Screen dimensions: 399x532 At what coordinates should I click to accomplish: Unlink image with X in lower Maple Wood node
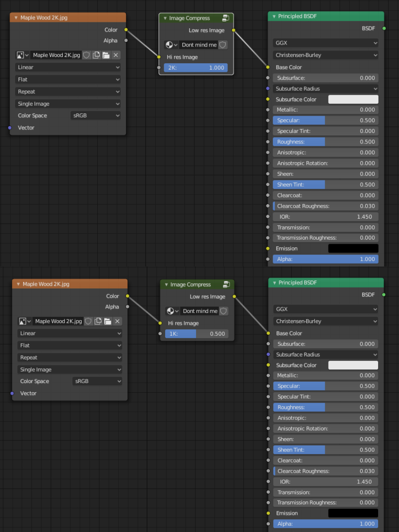(117, 321)
